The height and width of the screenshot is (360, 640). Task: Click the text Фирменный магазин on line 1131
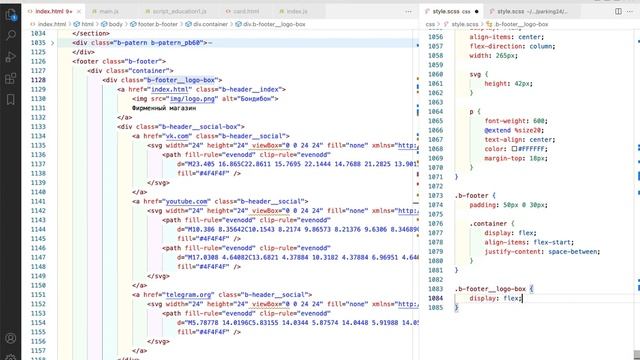[164, 108]
